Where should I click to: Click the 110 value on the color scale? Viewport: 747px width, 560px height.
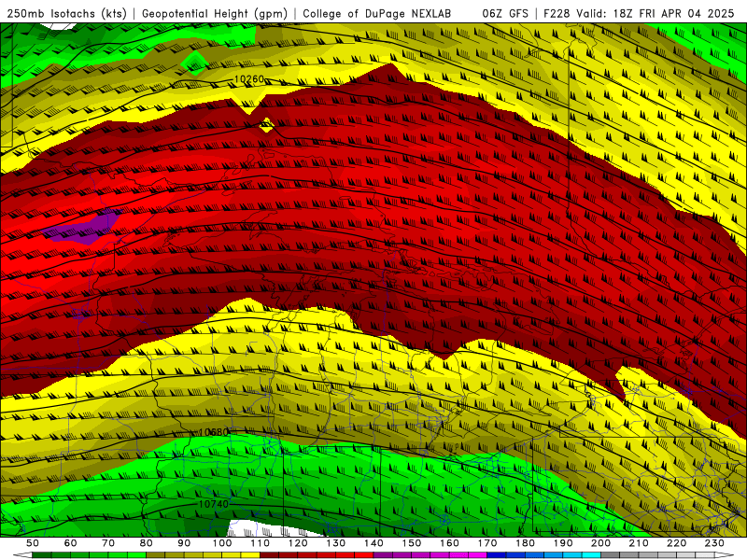(260, 543)
